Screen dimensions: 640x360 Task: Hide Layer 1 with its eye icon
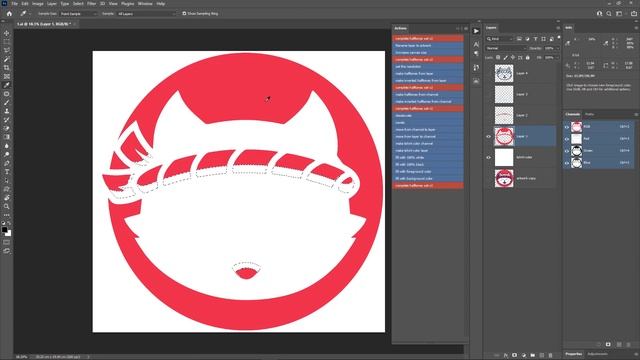click(x=488, y=136)
